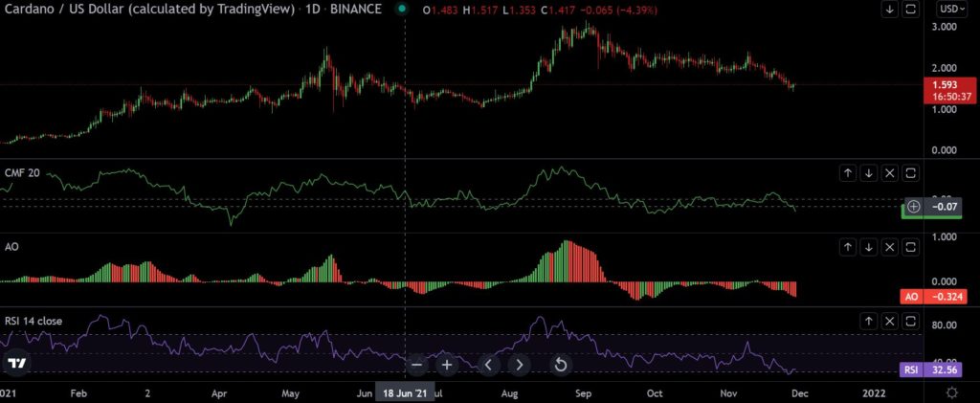This screenshot has width=980, height=403.
Task: Reset the chart view
Action: pyautogui.click(x=561, y=365)
